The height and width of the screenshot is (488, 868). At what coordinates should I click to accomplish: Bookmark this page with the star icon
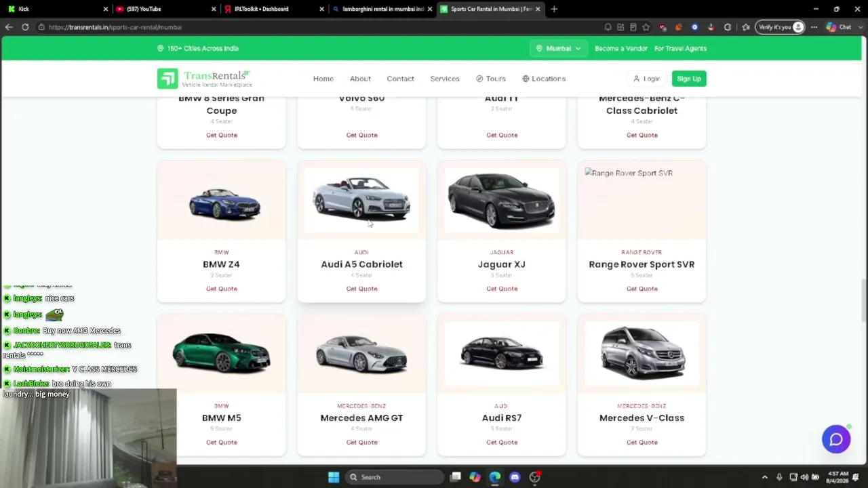click(646, 27)
